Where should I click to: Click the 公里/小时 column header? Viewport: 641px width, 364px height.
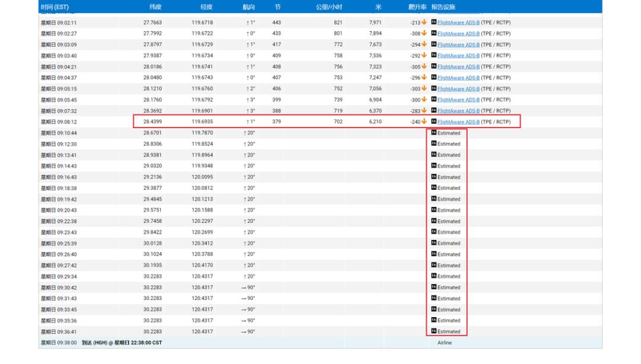tap(329, 7)
